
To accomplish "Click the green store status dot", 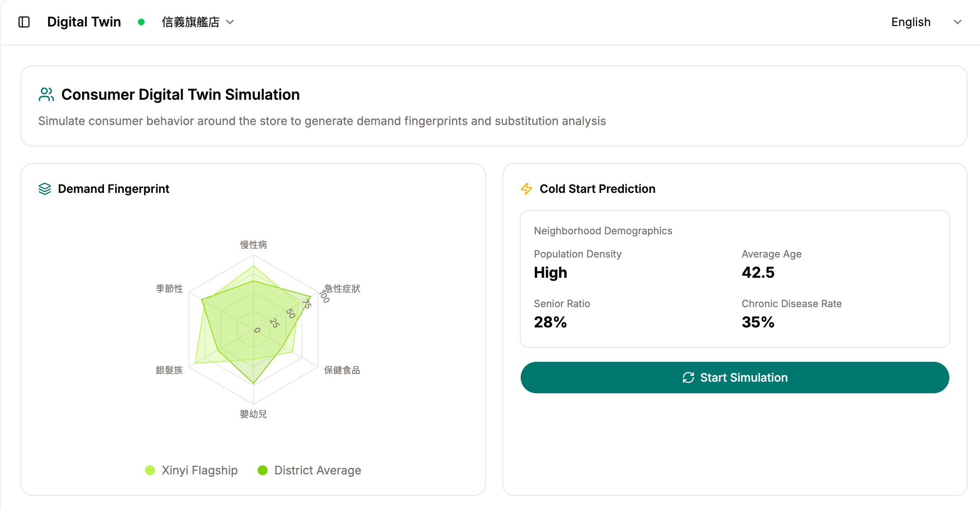I will click(141, 22).
